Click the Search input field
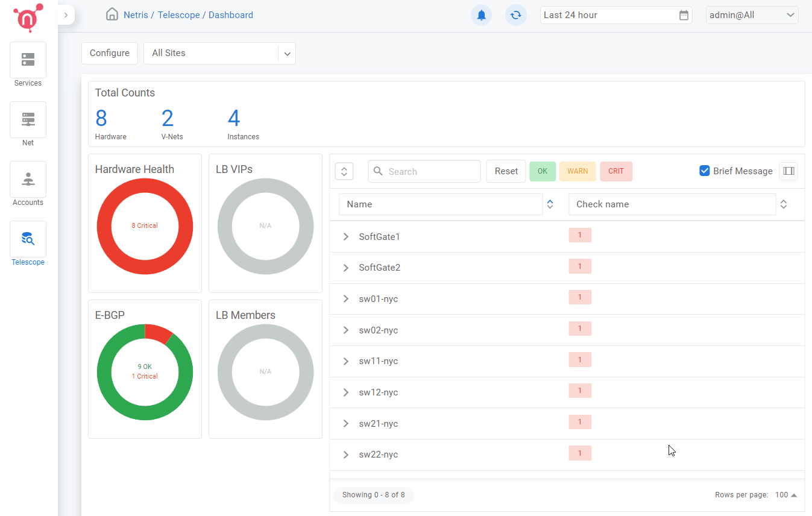Viewport: 812px width, 516px height. [432, 171]
